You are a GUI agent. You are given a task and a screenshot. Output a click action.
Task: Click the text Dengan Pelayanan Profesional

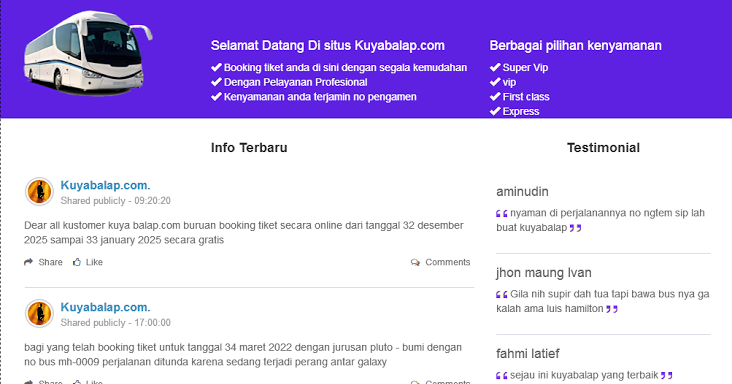pyautogui.click(x=296, y=82)
